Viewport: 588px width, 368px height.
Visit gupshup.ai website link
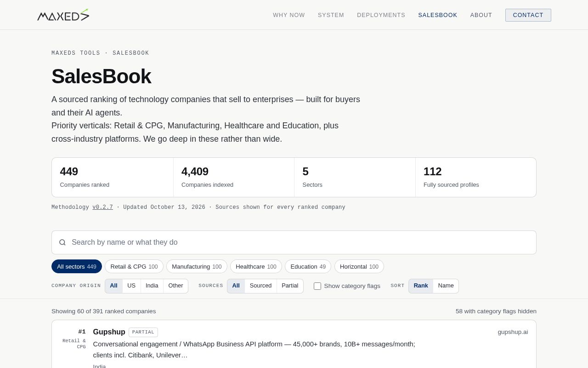coord(513,332)
